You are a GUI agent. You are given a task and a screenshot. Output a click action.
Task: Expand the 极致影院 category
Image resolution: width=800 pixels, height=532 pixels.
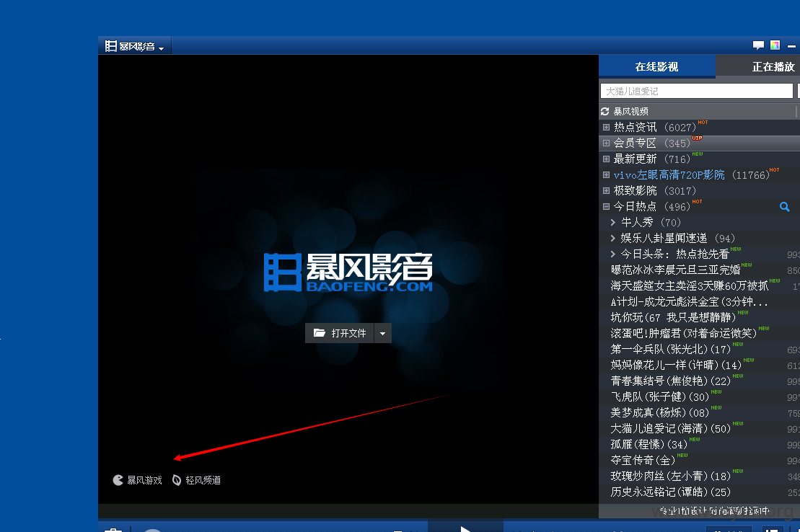[x=606, y=190]
